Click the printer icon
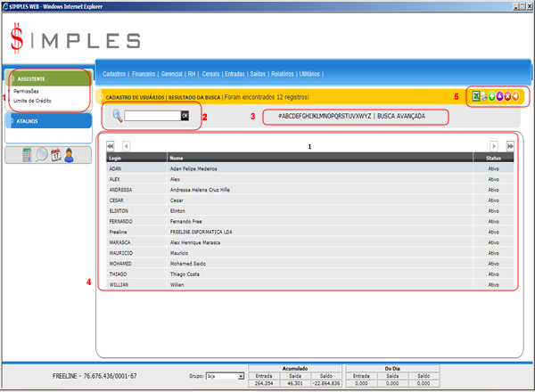 point(485,95)
